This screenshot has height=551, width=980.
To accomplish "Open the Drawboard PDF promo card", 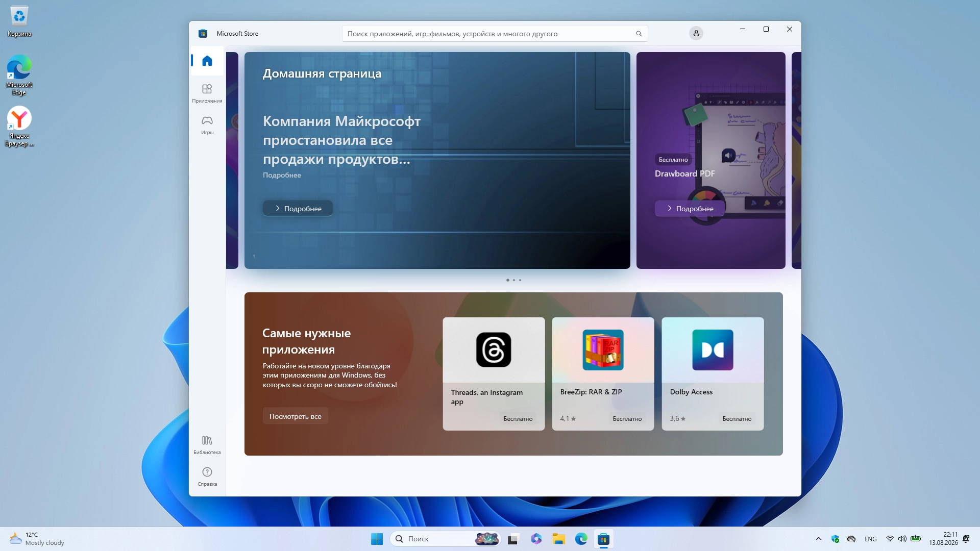I will coord(711,160).
